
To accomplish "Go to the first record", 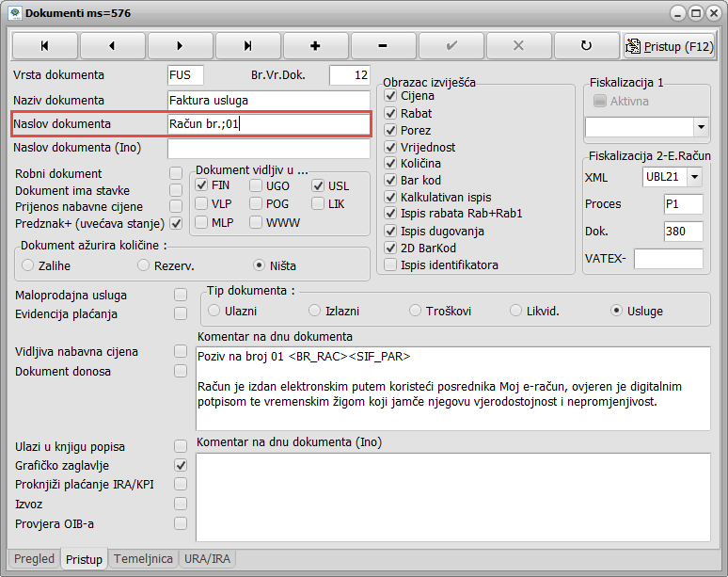I will [44, 45].
